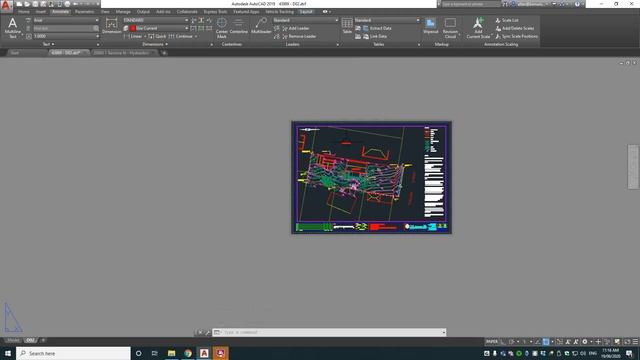This screenshot has width=640, height=360.
Task: Select the Continue dimension tool
Action: click(x=181, y=36)
